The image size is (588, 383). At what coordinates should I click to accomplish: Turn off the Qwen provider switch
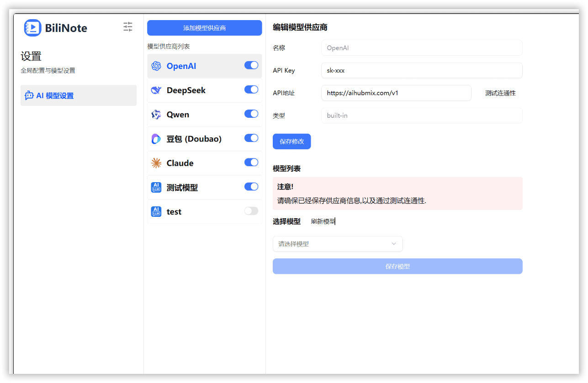[251, 114]
